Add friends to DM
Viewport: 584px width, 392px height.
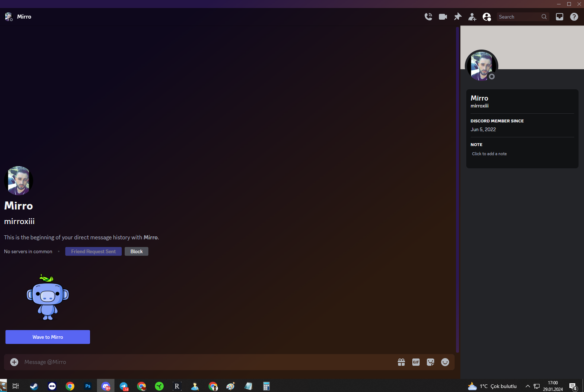pos(472,17)
